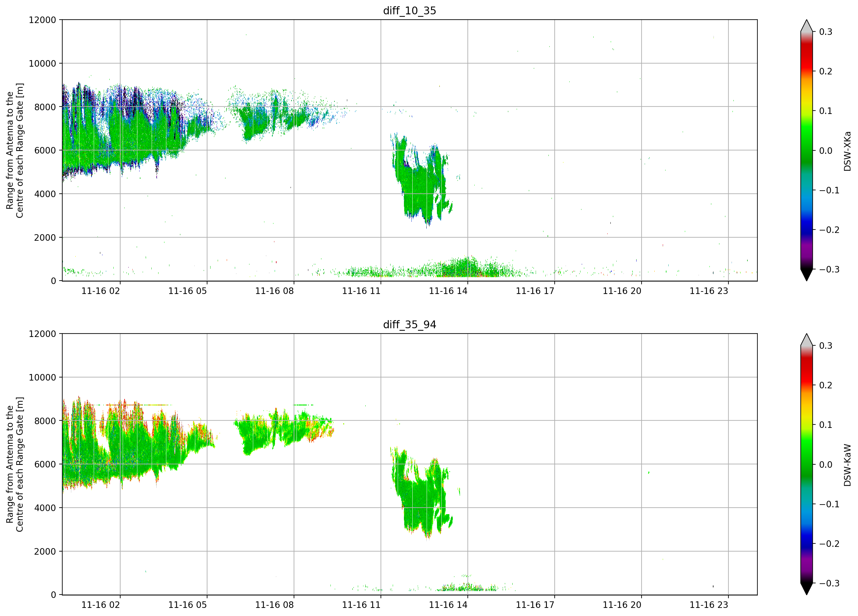Click the 11-16 14 x-tick under diff_10_35

(x=448, y=291)
